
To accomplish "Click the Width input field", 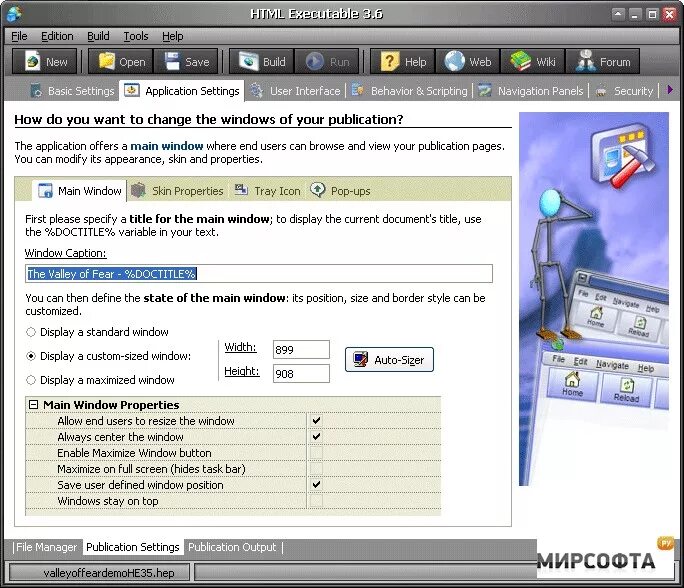I will coord(301,349).
